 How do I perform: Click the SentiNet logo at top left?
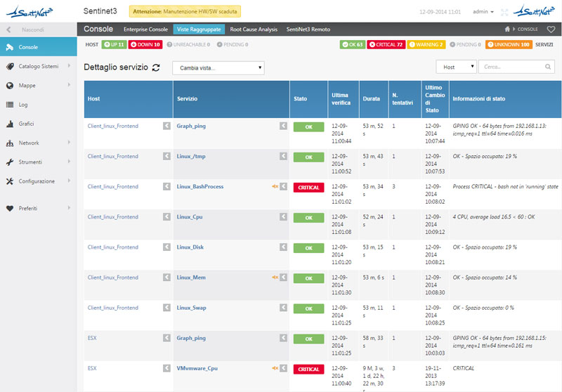(30, 12)
